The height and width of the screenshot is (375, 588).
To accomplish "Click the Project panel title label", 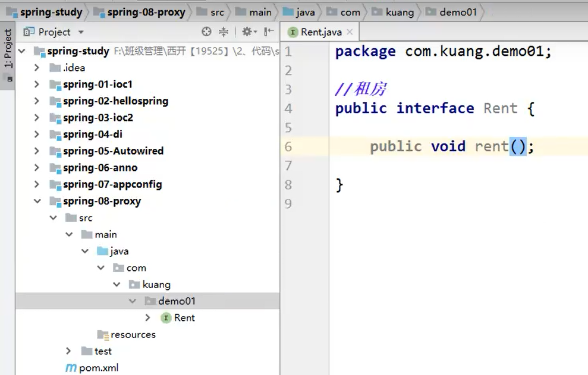I will [54, 32].
